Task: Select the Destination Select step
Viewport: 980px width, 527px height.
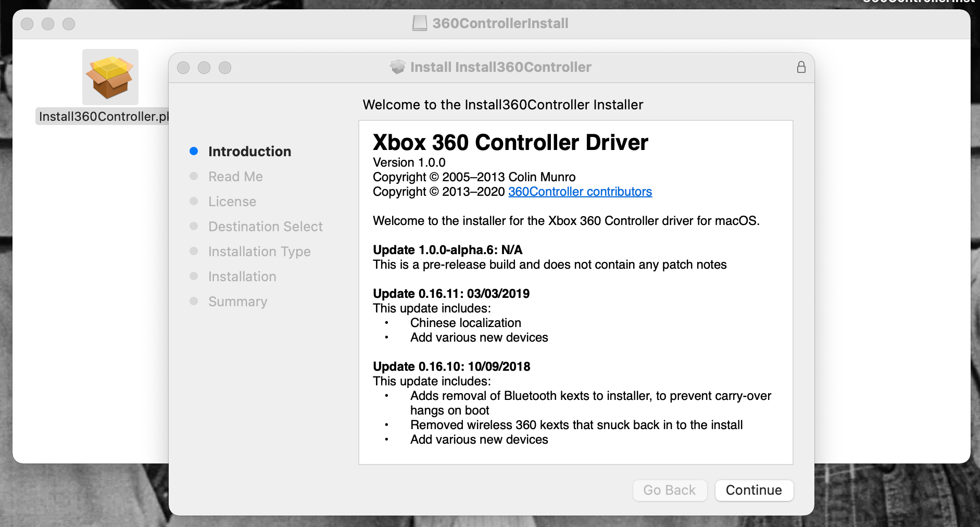Action: 265,226
